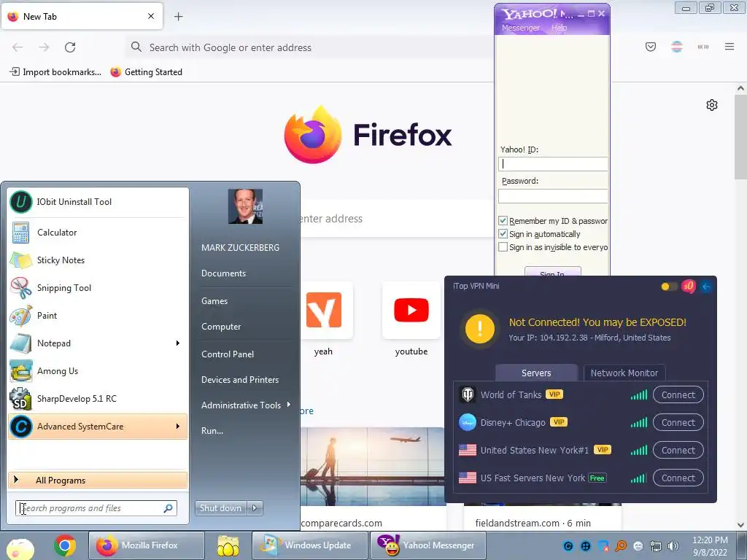747x560 pixels.
Task: Click iTop VPN pink promo badge icon
Action: tap(689, 286)
